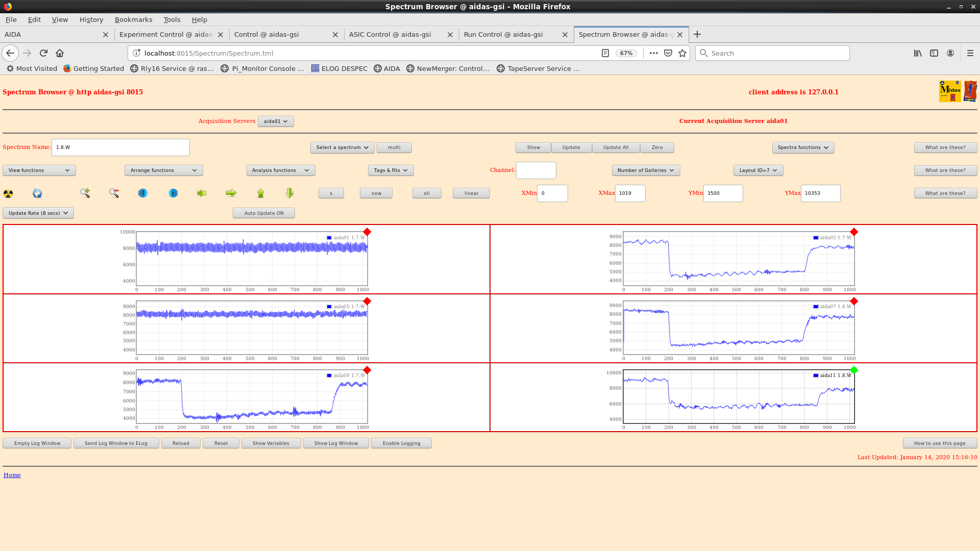Open Layout ID=7 dropdown
Viewport: 980px width, 551px height.
pyautogui.click(x=758, y=170)
